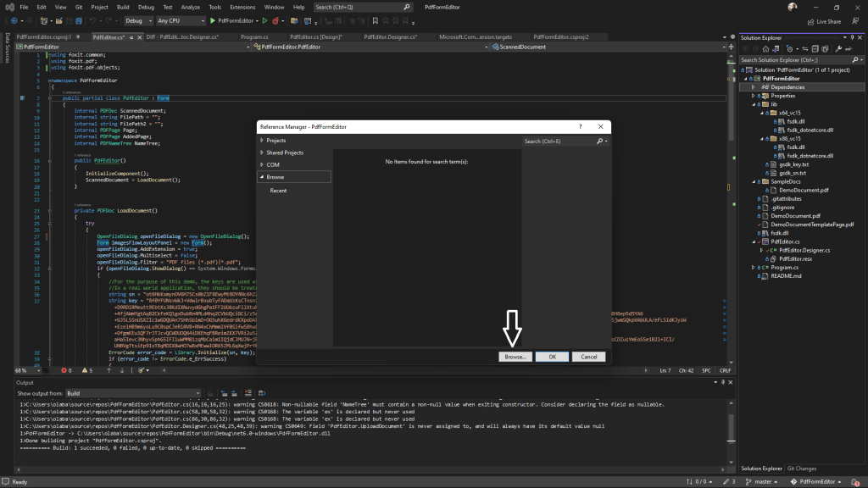
Task: Open the 68 % zoom dropdown
Action: 28,371
